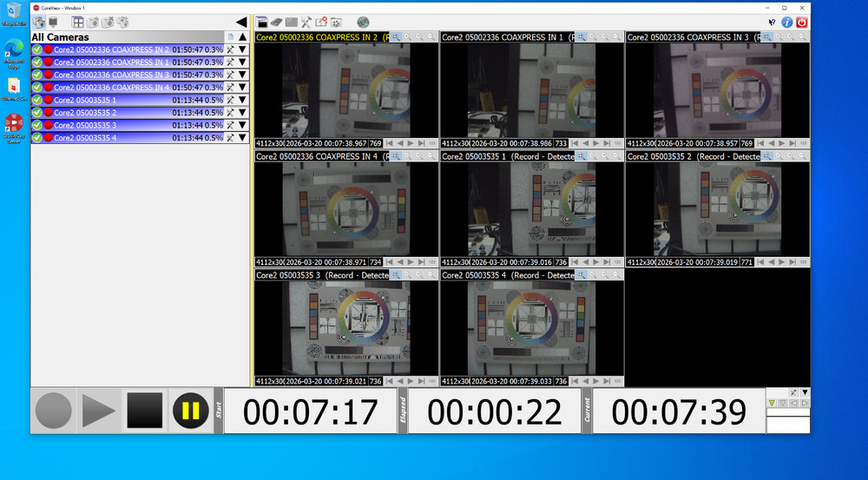Select the Core2 05003535 3 viewer title bar
The width and height of the screenshot is (868, 480).
pyautogui.click(x=322, y=274)
